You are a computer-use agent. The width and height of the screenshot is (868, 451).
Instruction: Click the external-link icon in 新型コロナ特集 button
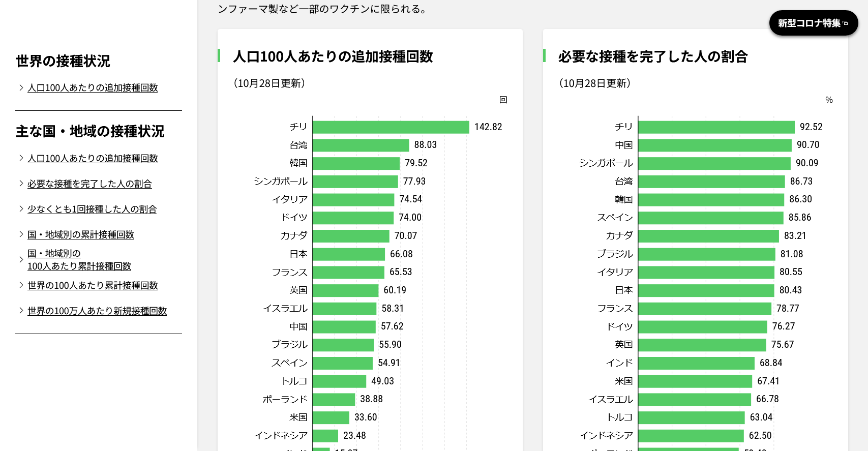coord(846,23)
